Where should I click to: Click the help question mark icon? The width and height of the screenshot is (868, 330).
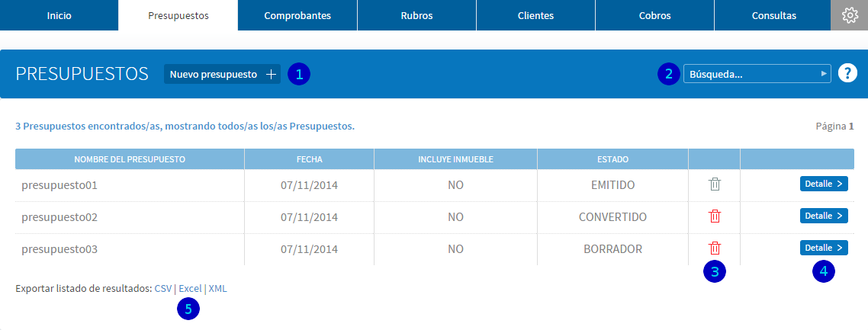tap(847, 73)
